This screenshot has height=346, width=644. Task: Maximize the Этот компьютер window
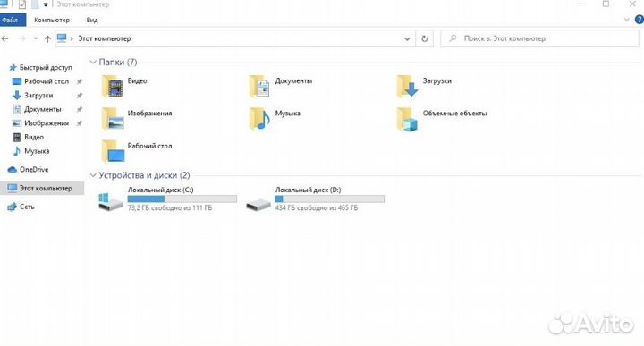[x=606, y=4]
